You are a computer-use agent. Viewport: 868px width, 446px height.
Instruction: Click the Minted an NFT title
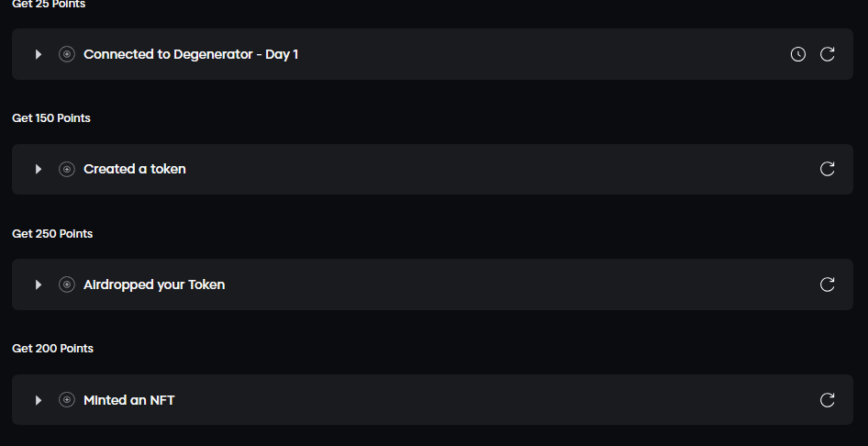coord(129,400)
